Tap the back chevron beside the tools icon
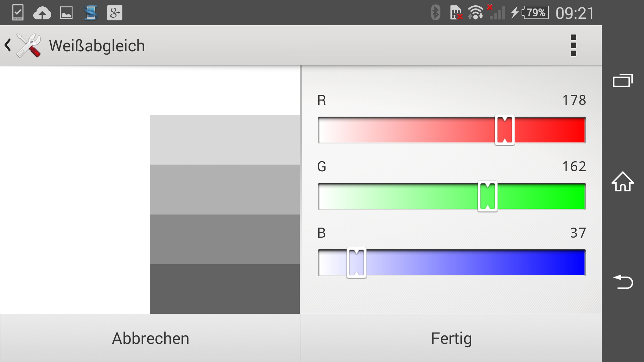The width and height of the screenshot is (644, 362). click(x=8, y=45)
